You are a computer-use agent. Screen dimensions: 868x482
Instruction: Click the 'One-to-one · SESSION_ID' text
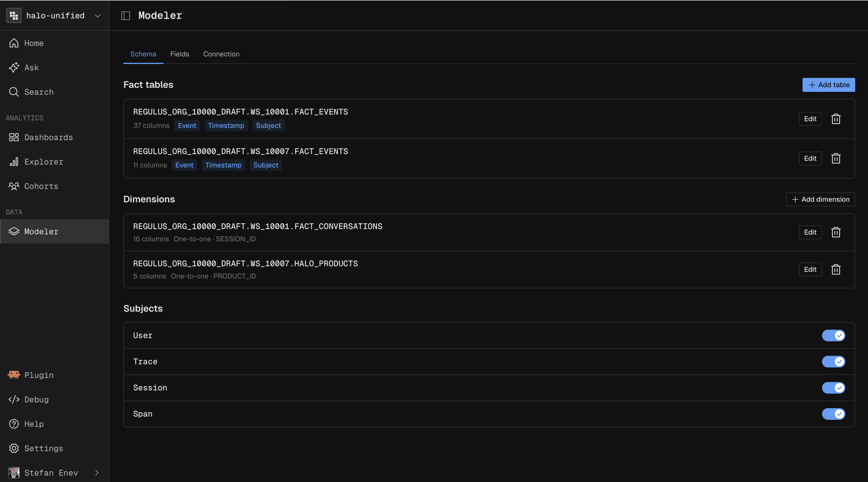(215, 239)
